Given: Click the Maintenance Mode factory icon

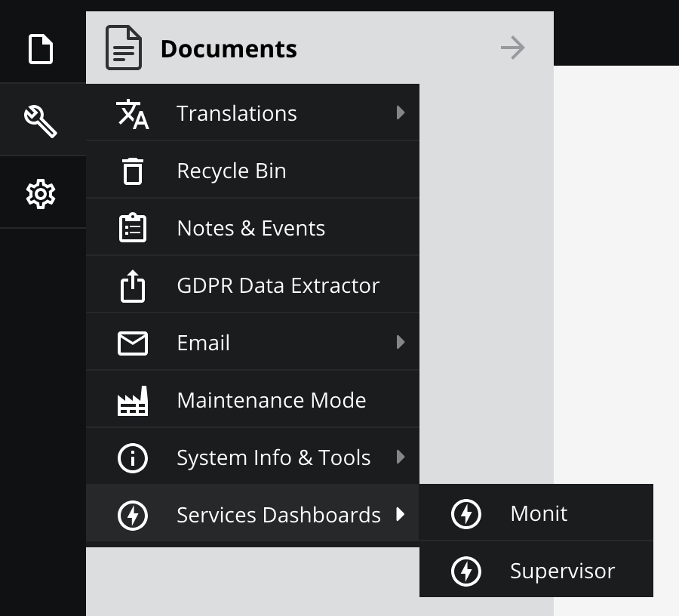Looking at the screenshot, I should [x=133, y=400].
